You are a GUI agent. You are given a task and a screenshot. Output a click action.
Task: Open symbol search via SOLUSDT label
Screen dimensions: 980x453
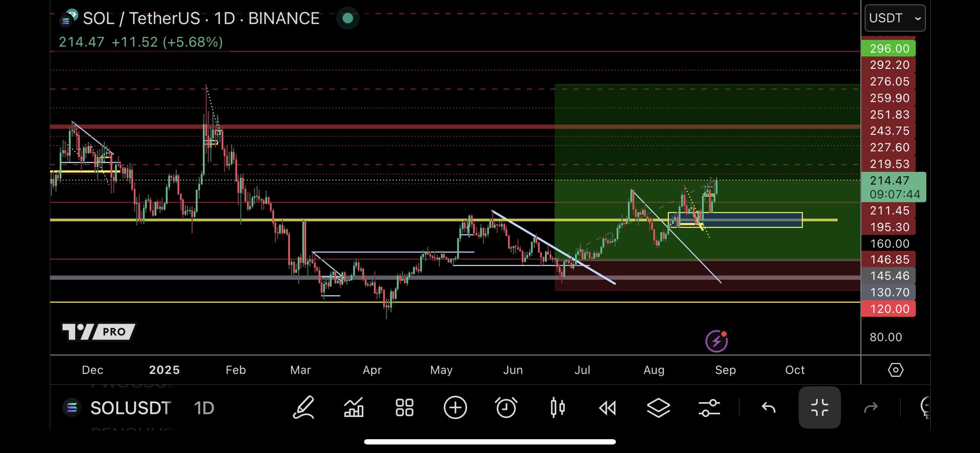click(x=131, y=408)
